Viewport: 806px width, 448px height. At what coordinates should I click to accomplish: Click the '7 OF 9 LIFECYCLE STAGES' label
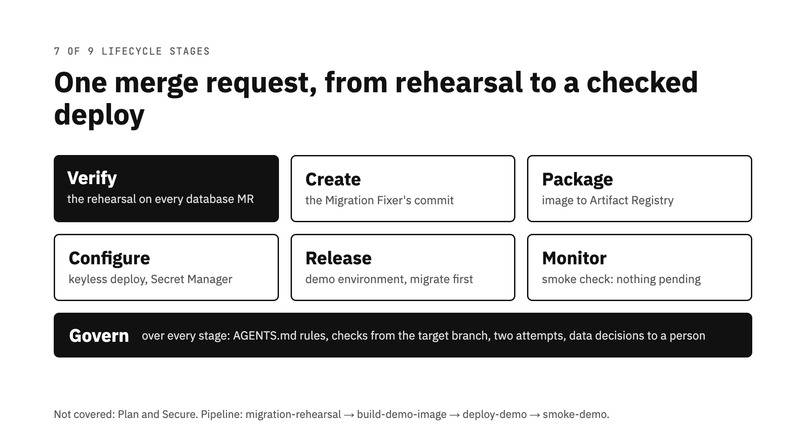tap(132, 51)
